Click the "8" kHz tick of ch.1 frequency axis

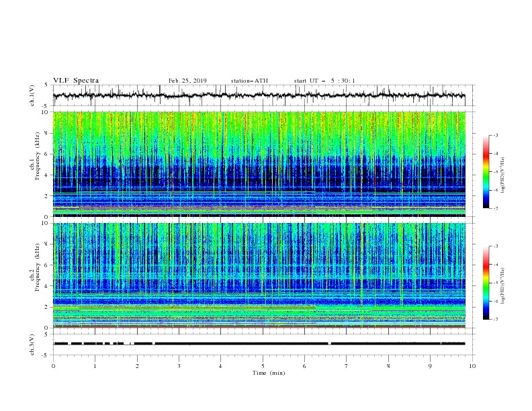tap(48, 133)
